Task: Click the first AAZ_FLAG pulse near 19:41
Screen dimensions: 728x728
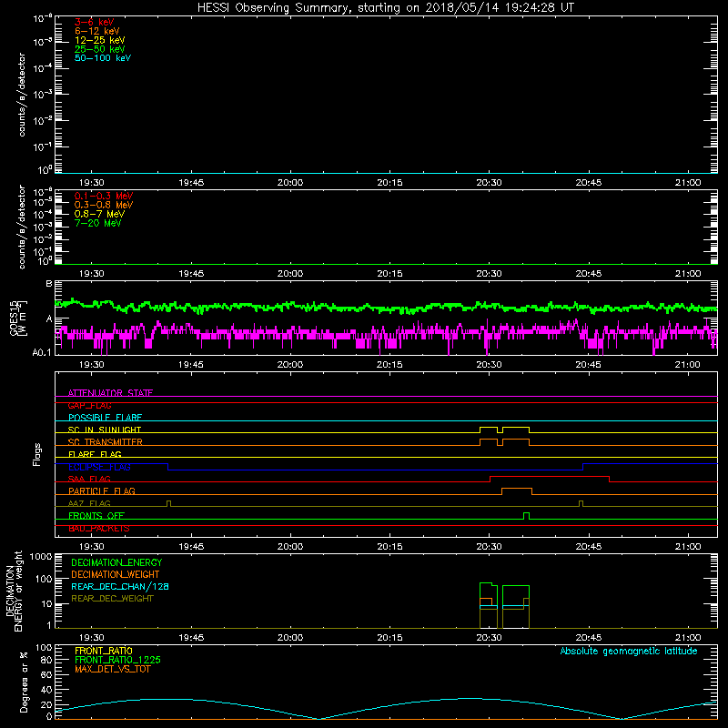Action: pyautogui.click(x=168, y=501)
